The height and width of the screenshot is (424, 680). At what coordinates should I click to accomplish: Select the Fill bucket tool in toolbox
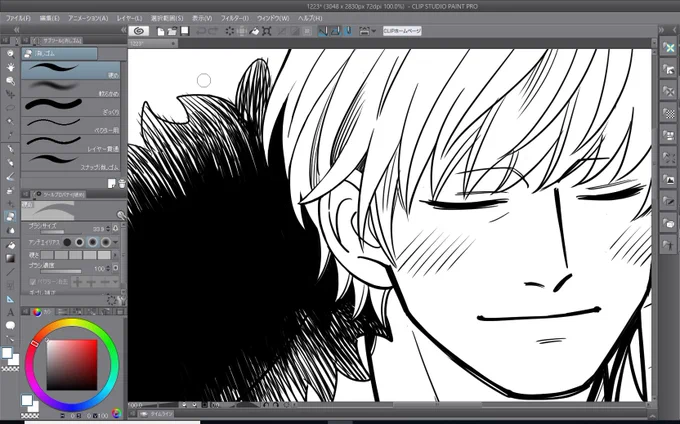(10, 245)
